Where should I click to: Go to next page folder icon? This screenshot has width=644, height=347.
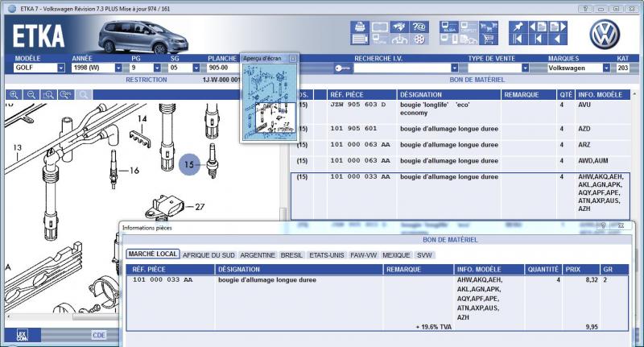pyautogui.click(x=558, y=27)
